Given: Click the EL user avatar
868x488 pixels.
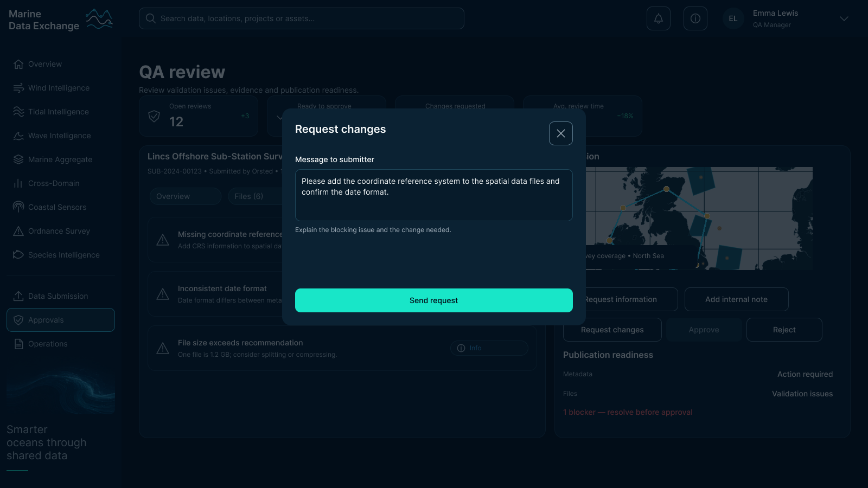Looking at the screenshot, I should tap(733, 18).
